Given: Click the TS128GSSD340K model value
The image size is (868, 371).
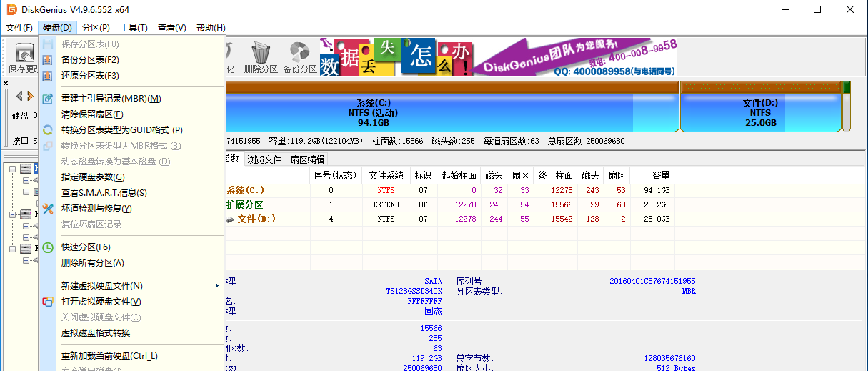Looking at the screenshot, I should [x=414, y=291].
